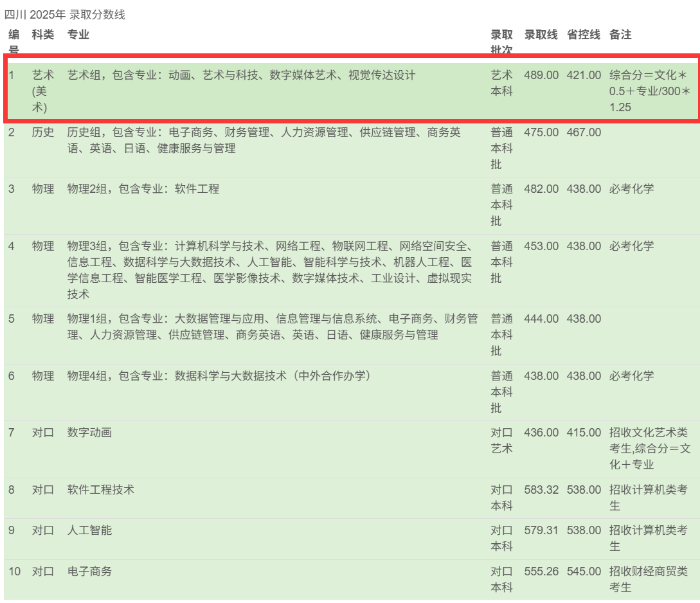
Task: Click the 482.00 admission score
Action: point(541,189)
